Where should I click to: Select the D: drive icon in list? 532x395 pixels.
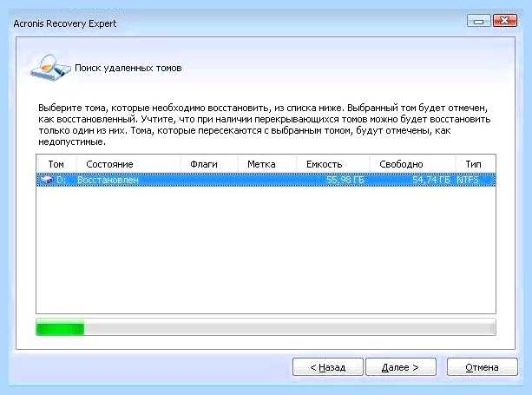[x=47, y=180]
